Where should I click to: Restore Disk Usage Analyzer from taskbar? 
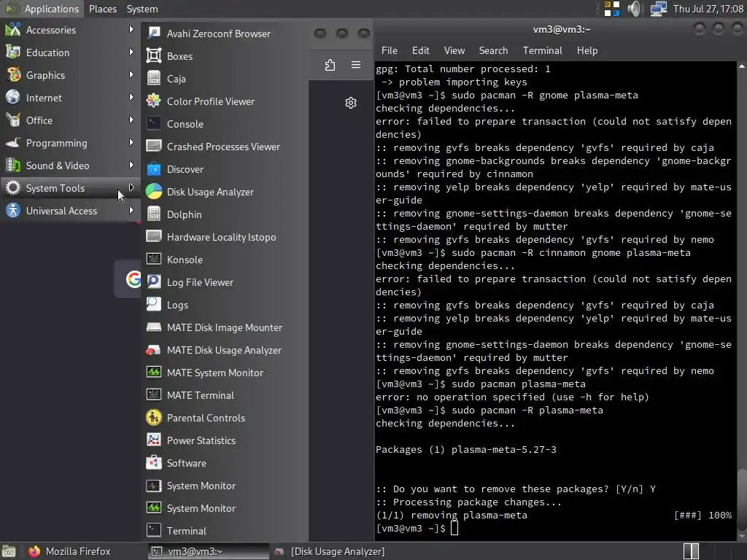coord(330,551)
